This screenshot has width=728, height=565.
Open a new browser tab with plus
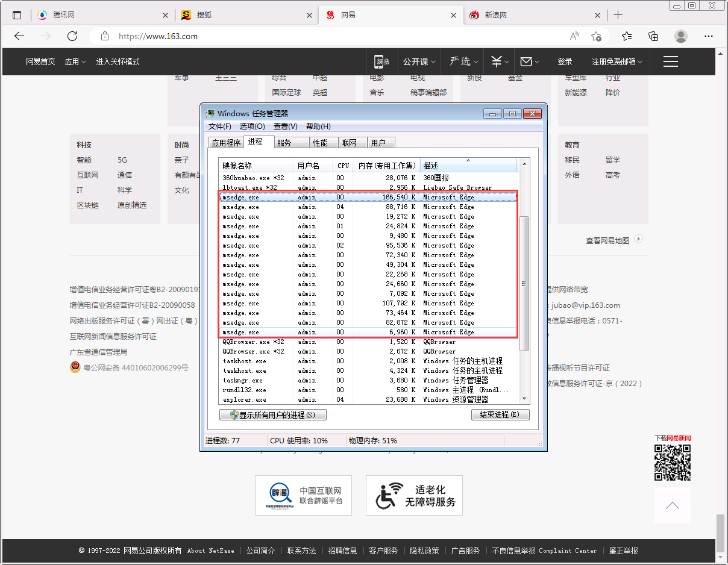[x=618, y=15]
